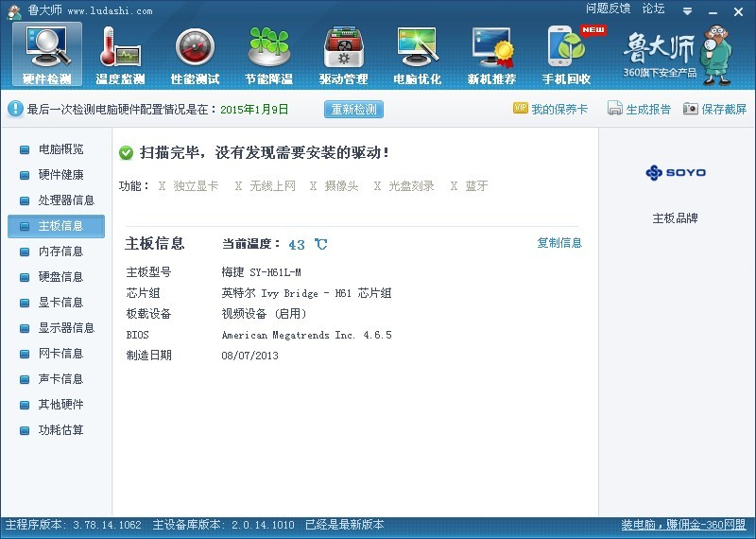The image size is (756, 539).
Task: Click 独立显卡 feature label
Action: tap(196, 185)
